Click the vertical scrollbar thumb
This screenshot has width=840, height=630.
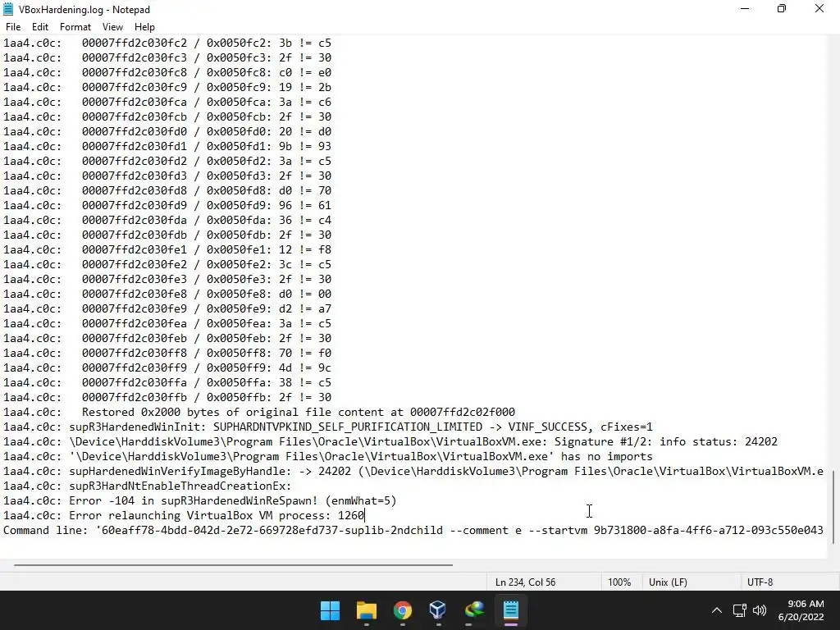[833, 505]
